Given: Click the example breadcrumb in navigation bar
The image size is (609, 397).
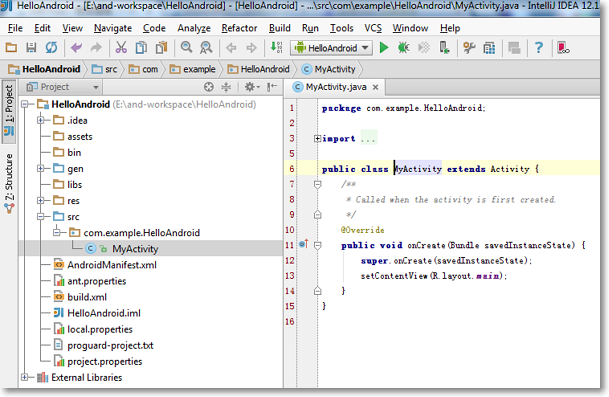Looking at the screenshot, I should 193,69.
